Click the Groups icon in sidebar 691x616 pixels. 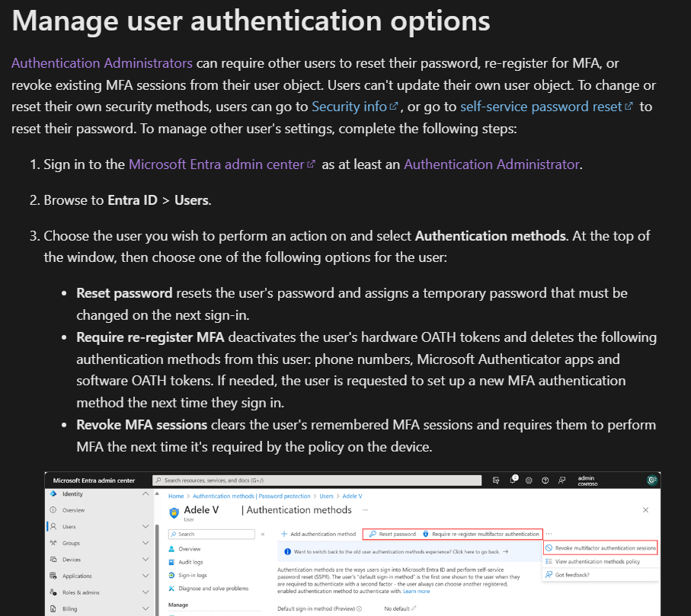(x=53, y=543)
